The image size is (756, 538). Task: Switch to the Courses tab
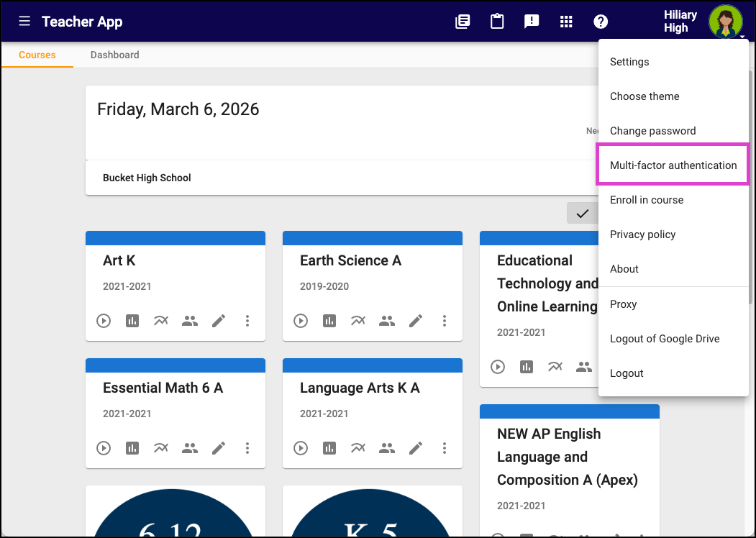pyautogui.click(x=37, y=55)
